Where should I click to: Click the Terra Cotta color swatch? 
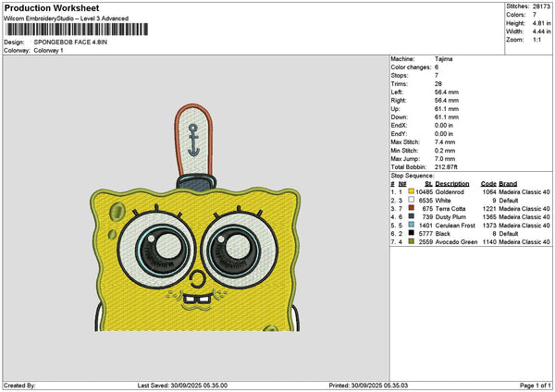coord(411,208)
